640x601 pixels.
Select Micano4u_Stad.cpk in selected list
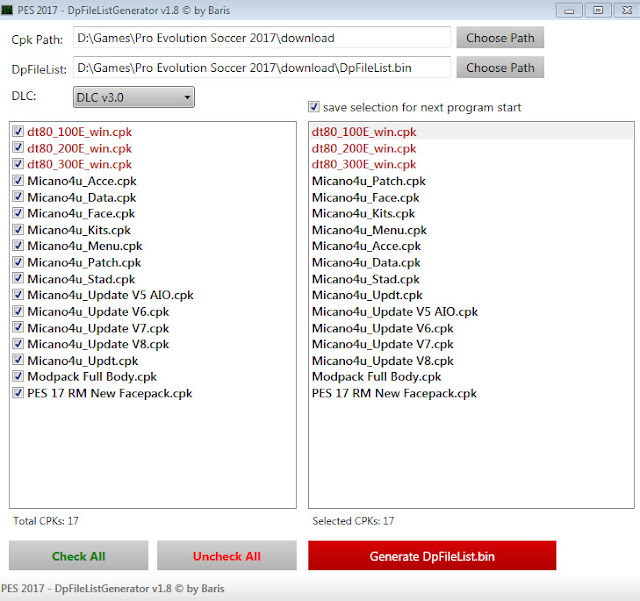point(471,279)
